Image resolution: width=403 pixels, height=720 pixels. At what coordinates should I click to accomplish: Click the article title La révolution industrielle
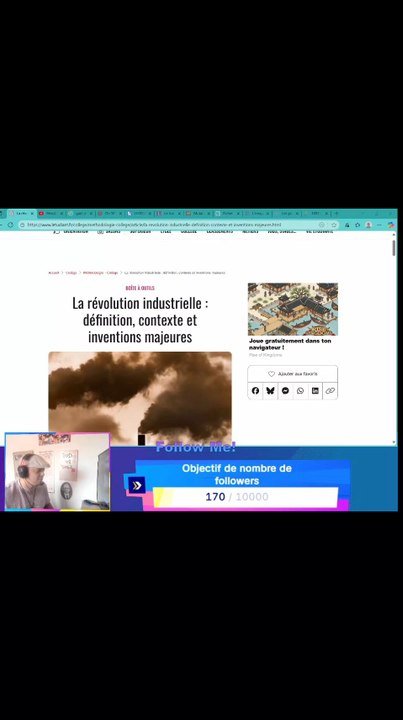140,320
